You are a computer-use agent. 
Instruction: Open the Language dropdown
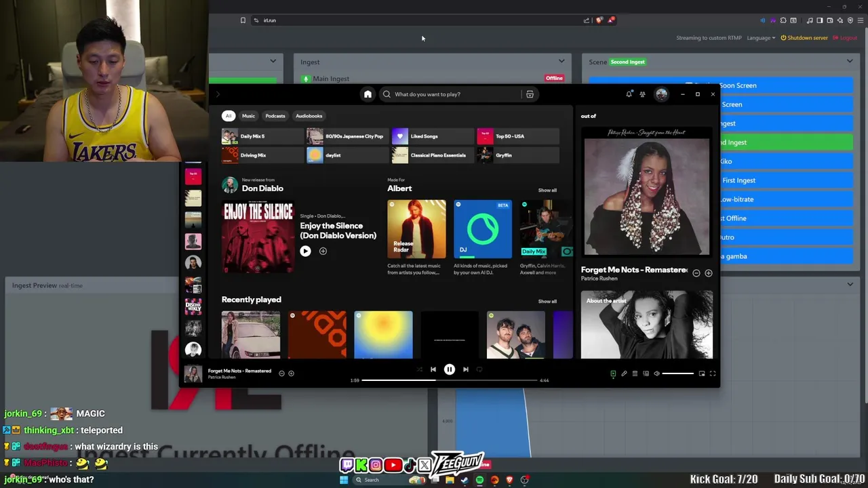(x=761, y=38)
